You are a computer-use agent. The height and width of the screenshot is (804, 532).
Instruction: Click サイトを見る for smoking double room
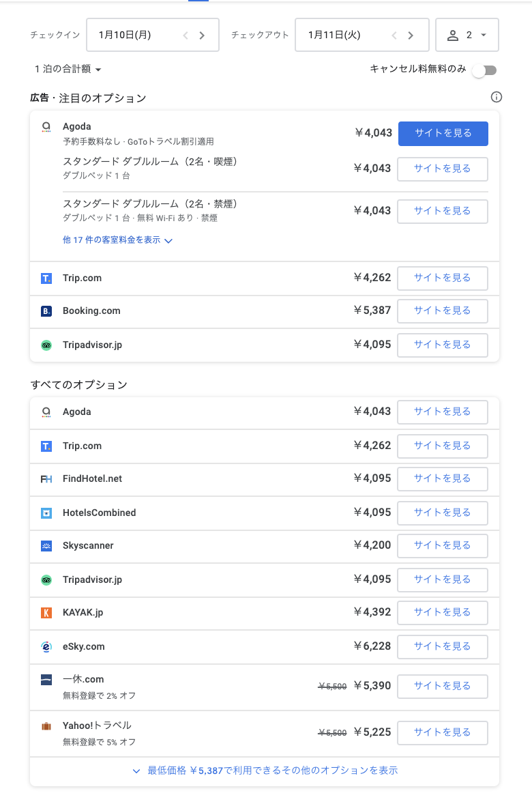pos(443,169)
